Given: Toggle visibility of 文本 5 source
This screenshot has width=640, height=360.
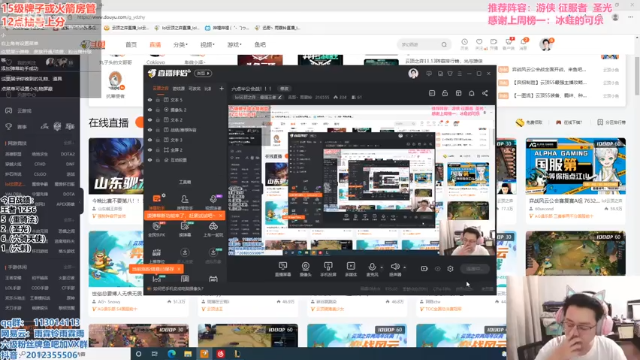Looking at the screenshot, I should 150,100.
